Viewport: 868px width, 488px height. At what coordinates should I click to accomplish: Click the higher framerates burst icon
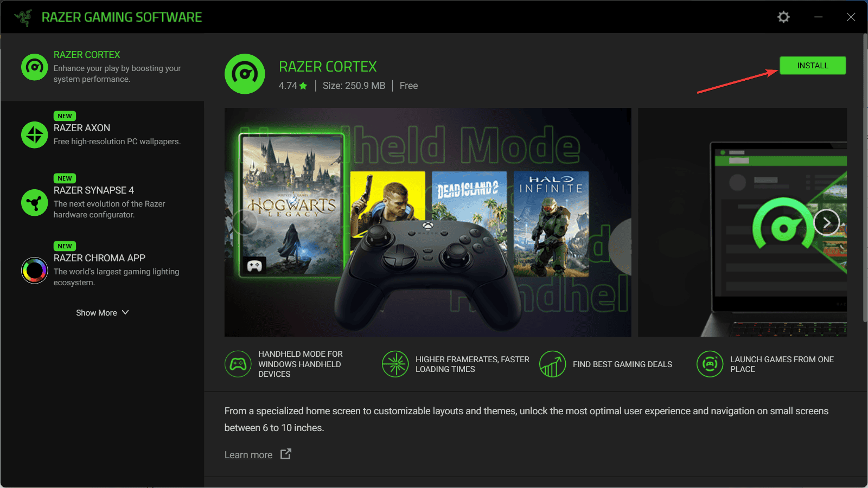pyautogui.click(x=395, y=364)
